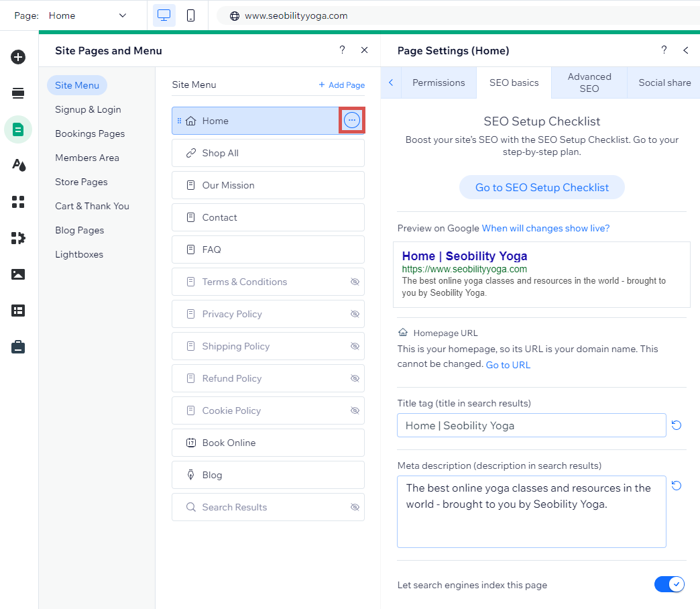
Task: Switch to the Advanced SEO tab
Action: tap(589, 82)
